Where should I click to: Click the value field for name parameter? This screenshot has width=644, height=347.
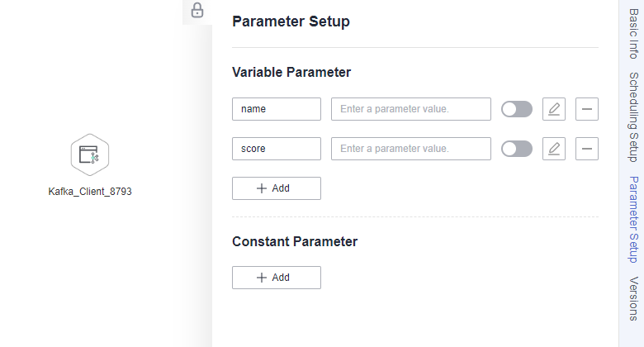coord(411,109)
